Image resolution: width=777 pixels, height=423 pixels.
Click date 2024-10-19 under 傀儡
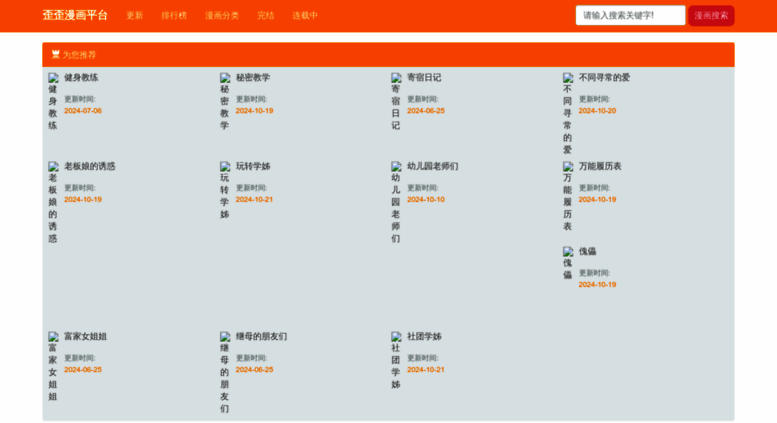coord(597,284)
